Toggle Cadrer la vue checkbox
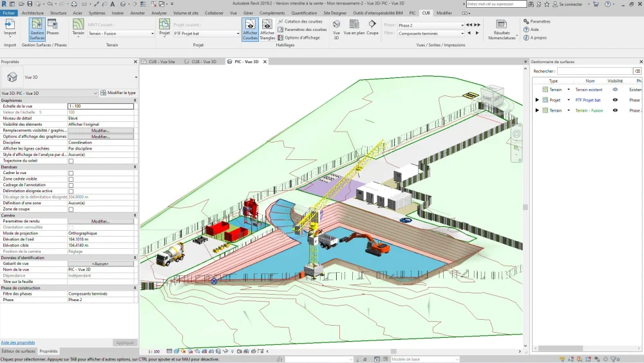 click(x=71, y=173)
